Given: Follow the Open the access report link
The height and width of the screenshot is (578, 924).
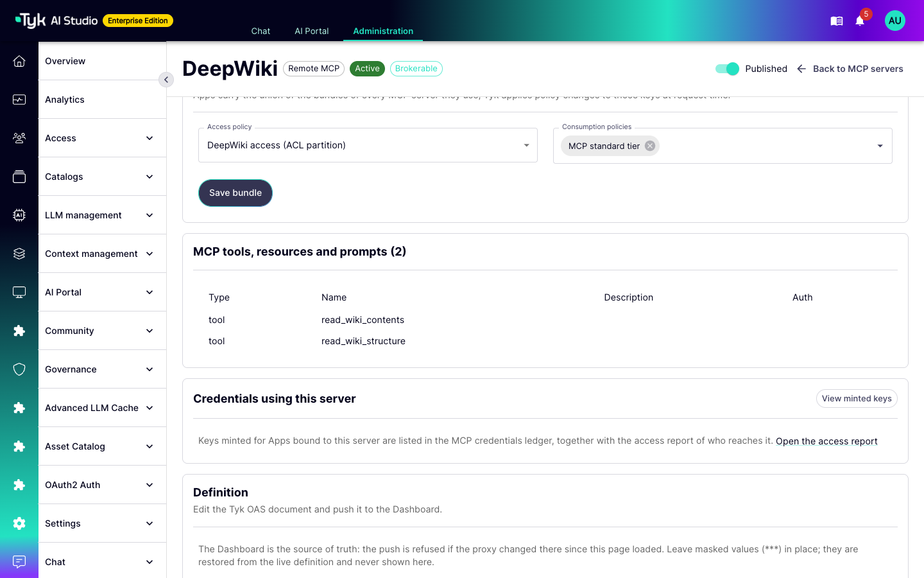Looking at the screenshot, I should (x=826, y=441).
